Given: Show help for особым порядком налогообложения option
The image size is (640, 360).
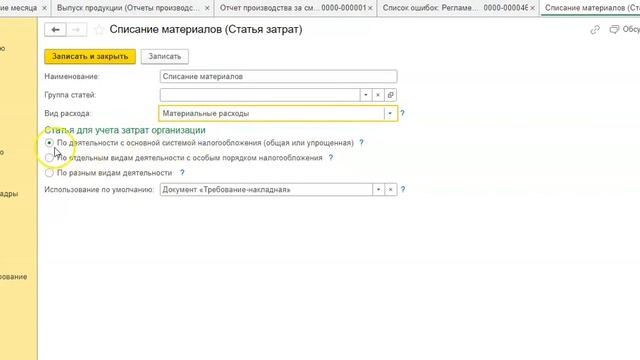Looking at the screenshot, I should pos(331,158).
